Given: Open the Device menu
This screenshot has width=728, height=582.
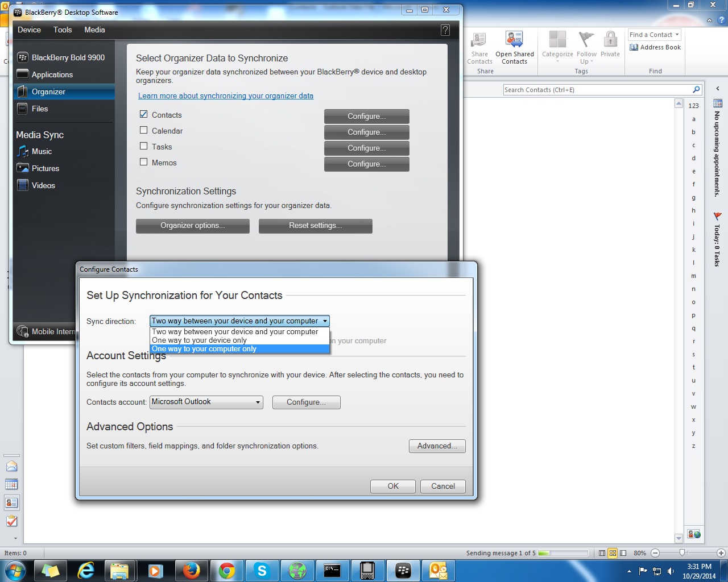Looking at the screenshot, I should (29, 30).
